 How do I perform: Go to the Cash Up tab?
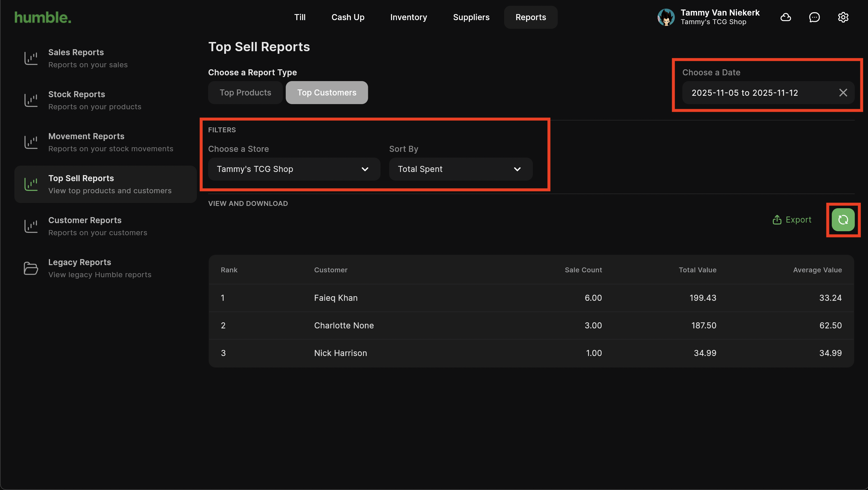point(348,17)
